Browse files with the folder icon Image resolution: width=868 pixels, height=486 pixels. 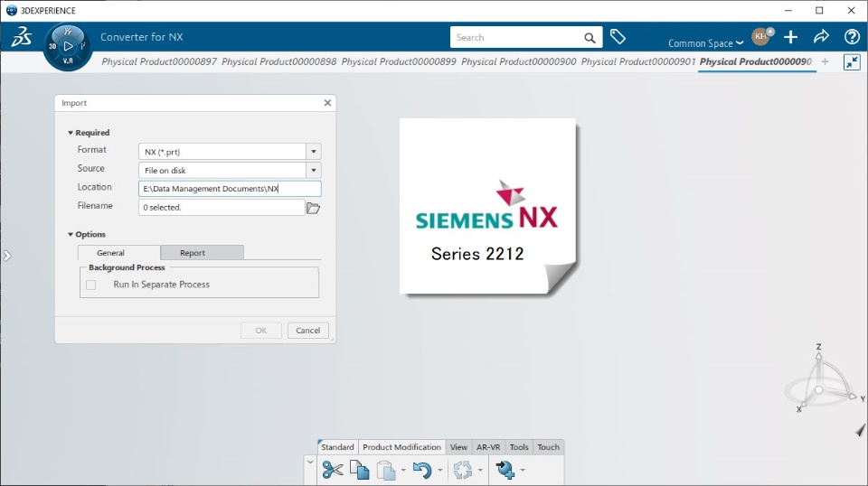314,208
